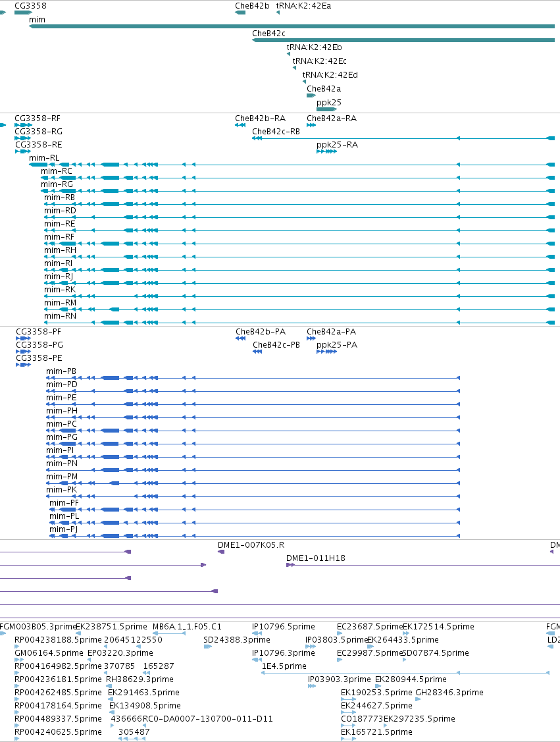Click the mim-PH CDS label

(x=61, y=411)
